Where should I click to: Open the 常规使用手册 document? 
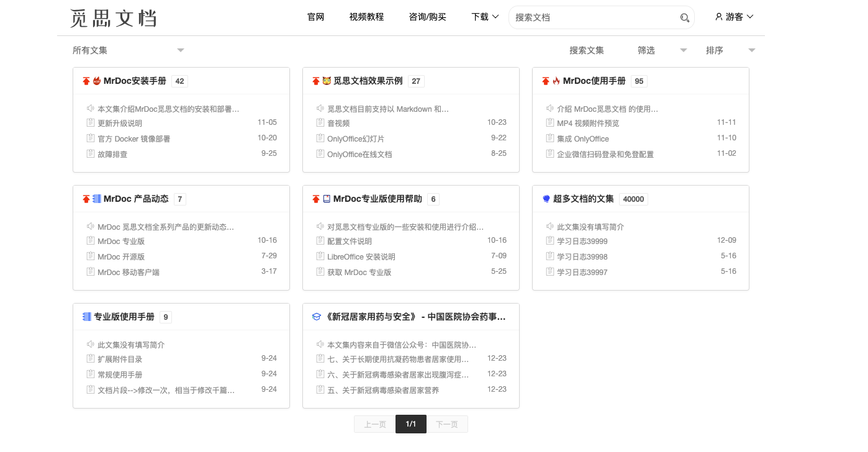tap(120, 374)
